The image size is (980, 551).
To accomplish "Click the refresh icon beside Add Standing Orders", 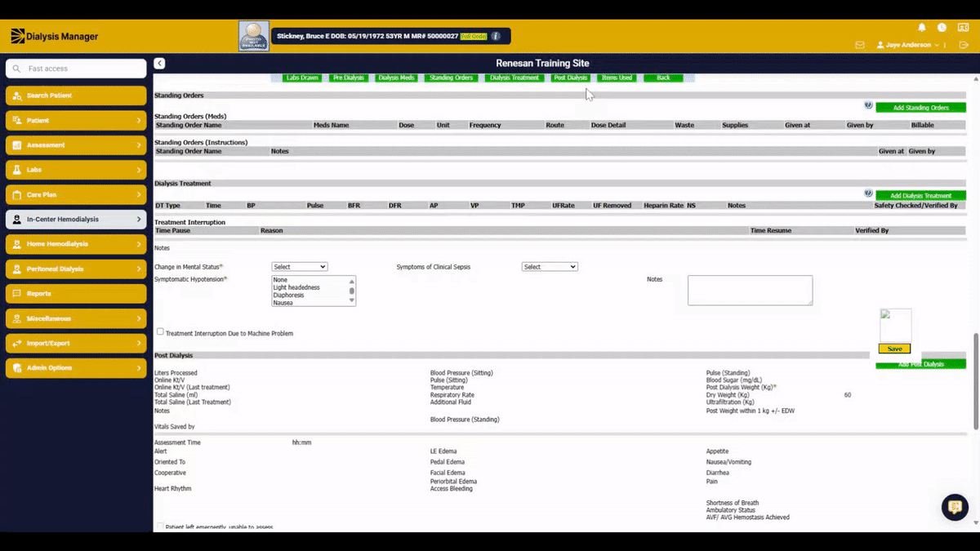I will coord(868,105).
